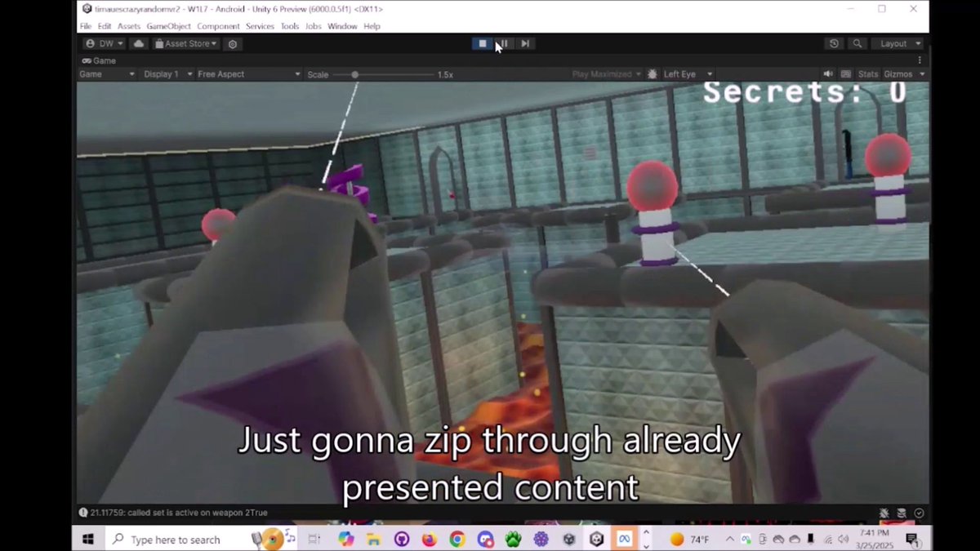This screenshot has height=551, width=980.
Task: Enable Play Maximized mode
Action: pos(603,73)
